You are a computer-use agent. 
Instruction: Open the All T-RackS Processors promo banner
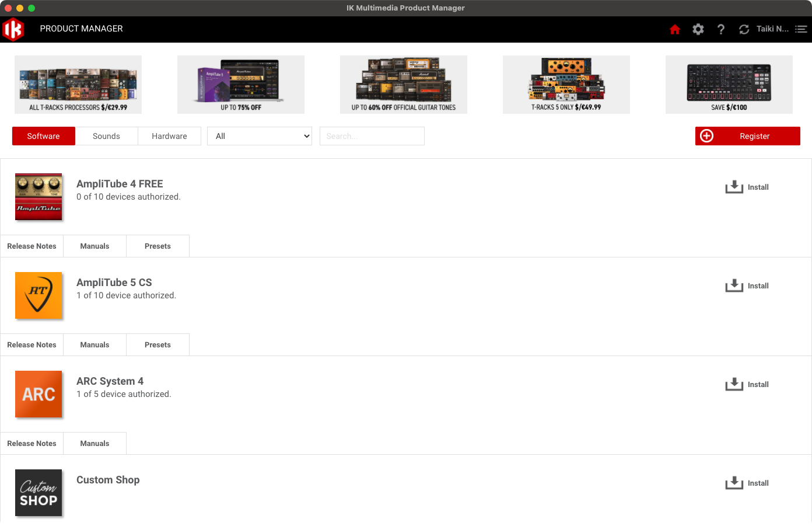click(x=78, y=85)
